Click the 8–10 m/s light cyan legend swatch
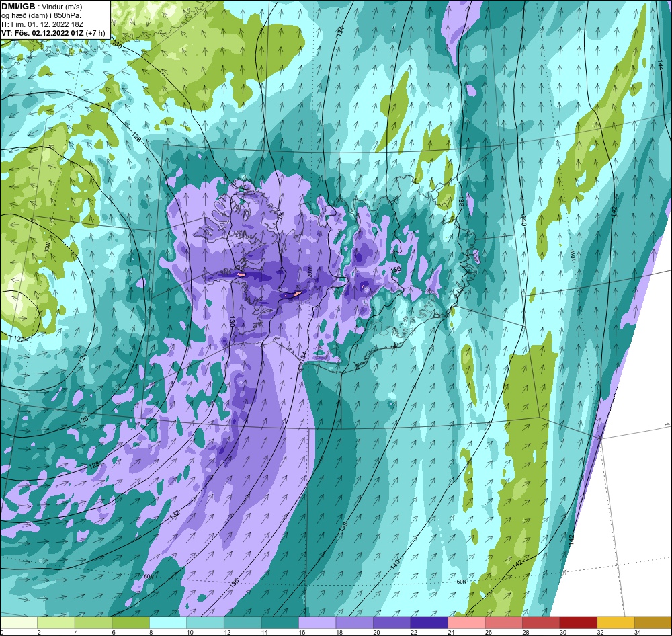The image size is (672, 636). coord(168,622)
